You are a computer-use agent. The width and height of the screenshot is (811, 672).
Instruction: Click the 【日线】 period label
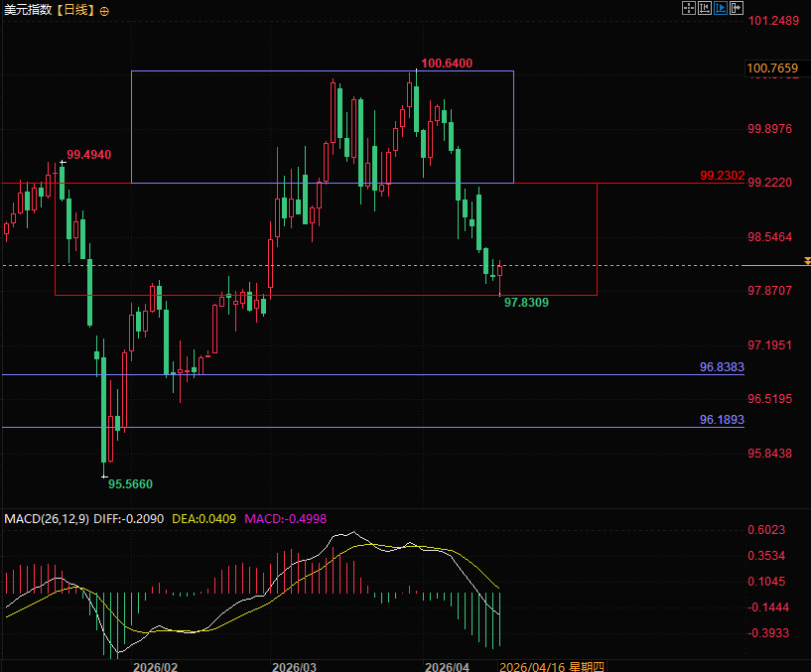pos(76,10)
